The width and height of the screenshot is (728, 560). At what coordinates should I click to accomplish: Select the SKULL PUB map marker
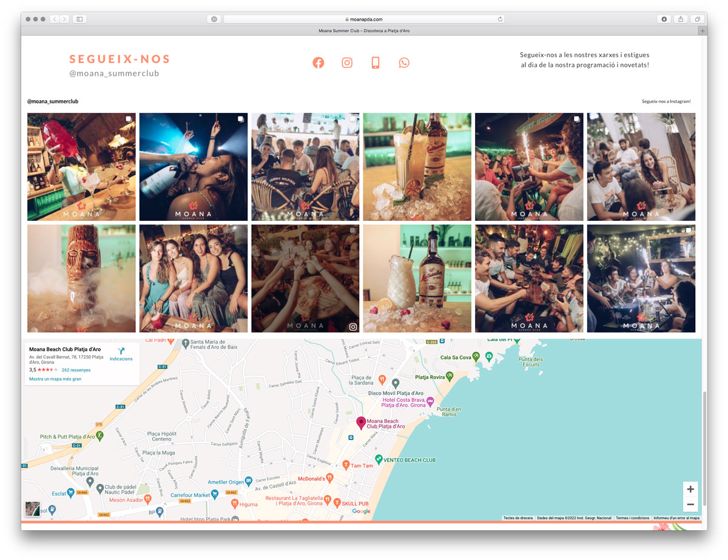tap(336, 503)
